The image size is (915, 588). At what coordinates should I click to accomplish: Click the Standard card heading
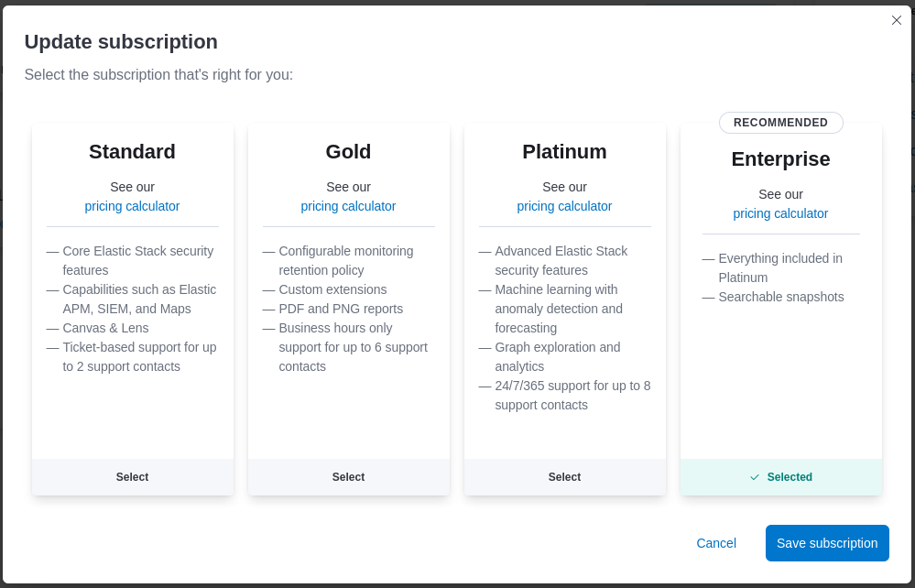pos(132,152)
